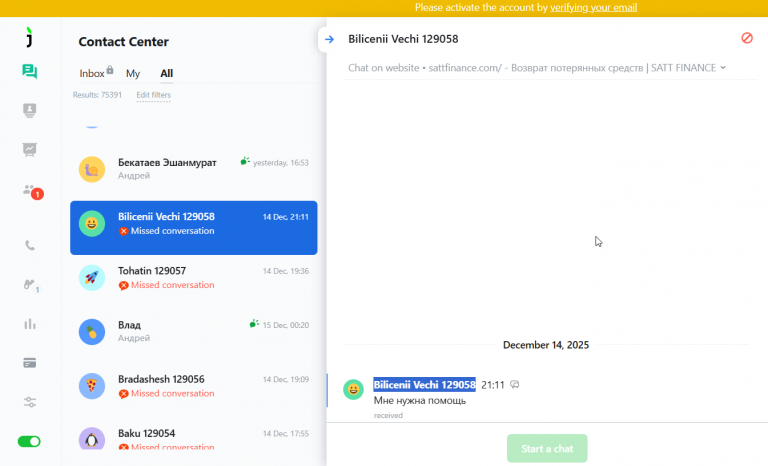
Task: Click the lock icon next to Inbox
Action: click(110, 70)
